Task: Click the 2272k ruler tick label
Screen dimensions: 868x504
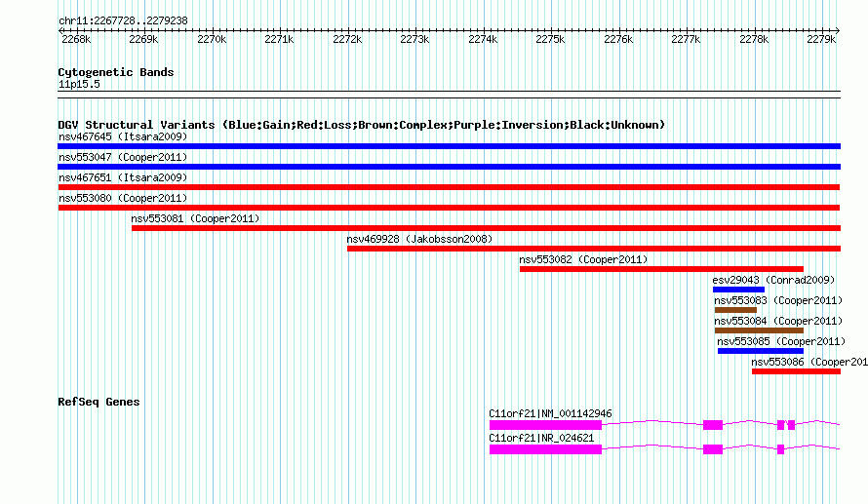Action: pyautogui.click(x=347, y=39)
